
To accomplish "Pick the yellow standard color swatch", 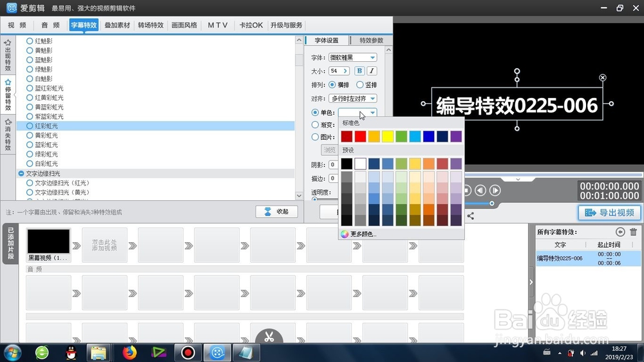I will pyautogui.click(x=387, y=137).
